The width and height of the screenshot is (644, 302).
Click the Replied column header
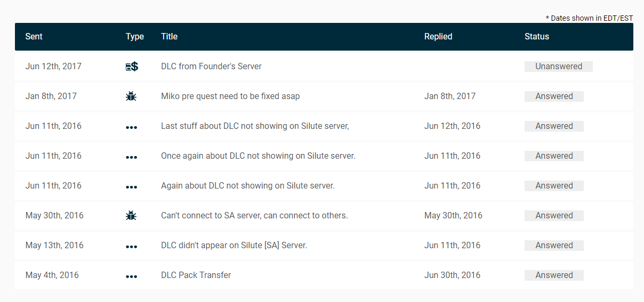click(438, 37)
